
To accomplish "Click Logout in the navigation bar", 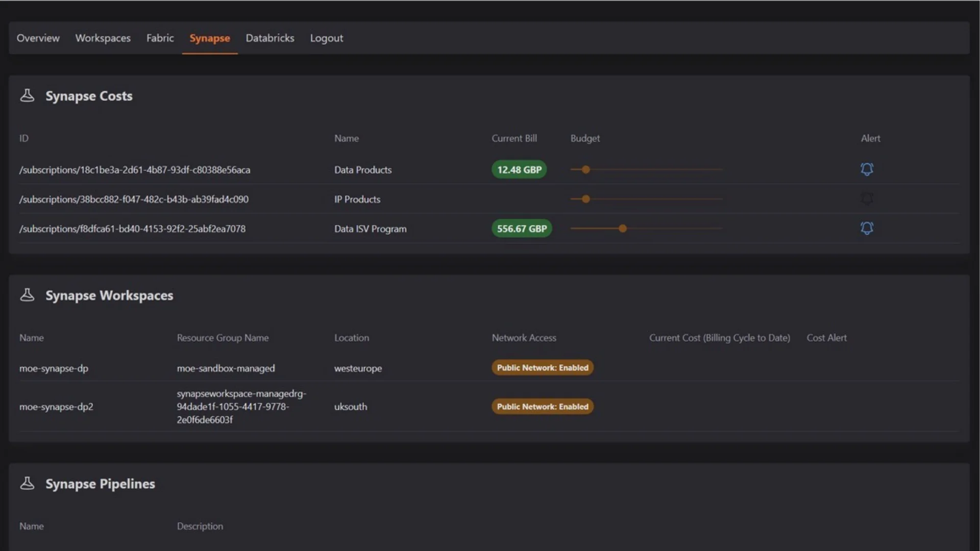I will [x=327, y=38].
